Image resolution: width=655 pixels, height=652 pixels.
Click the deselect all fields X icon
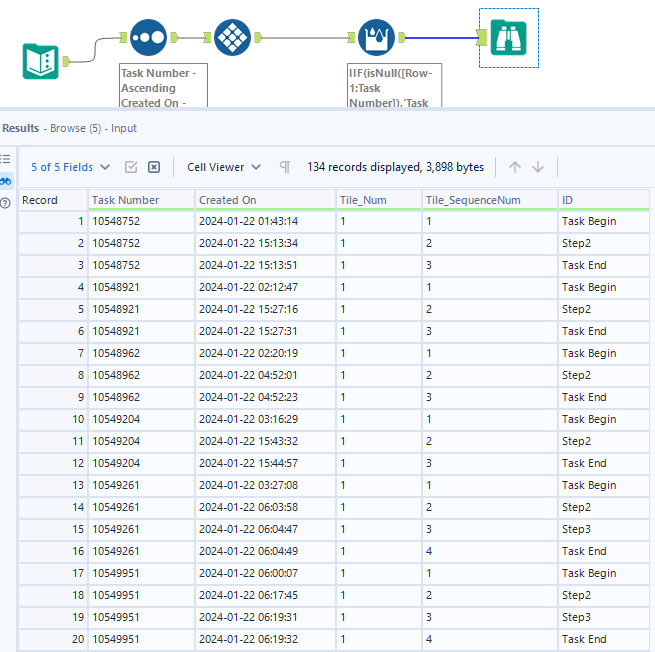154,167
